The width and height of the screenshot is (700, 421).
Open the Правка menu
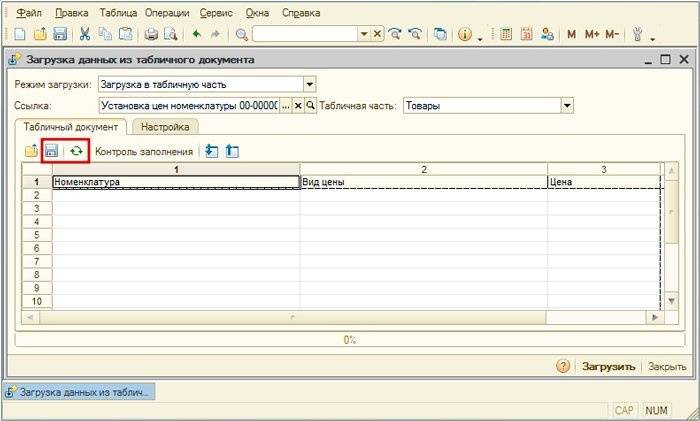point(71,13)
